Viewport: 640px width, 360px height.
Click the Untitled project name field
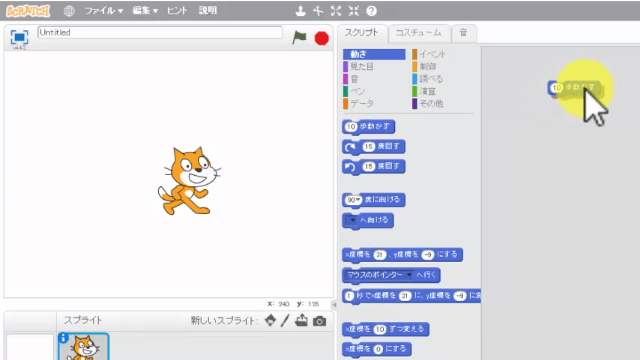point(160,33)
